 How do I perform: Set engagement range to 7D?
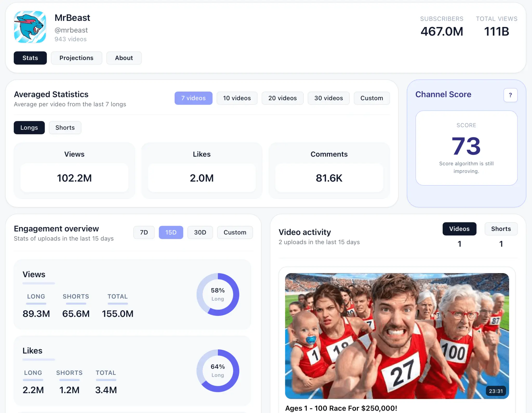[x=144, y=232]
